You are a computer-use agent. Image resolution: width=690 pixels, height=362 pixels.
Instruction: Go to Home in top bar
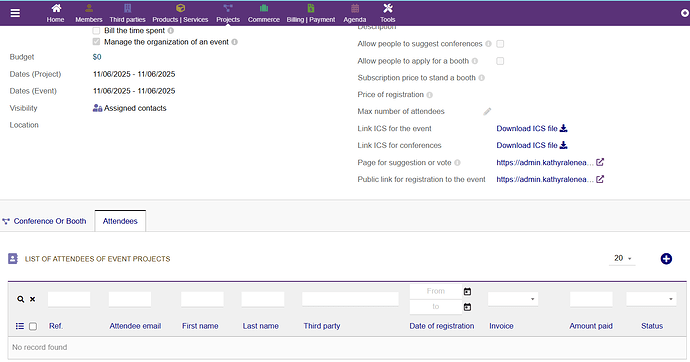pyautogui.click(x=55, y=13)
